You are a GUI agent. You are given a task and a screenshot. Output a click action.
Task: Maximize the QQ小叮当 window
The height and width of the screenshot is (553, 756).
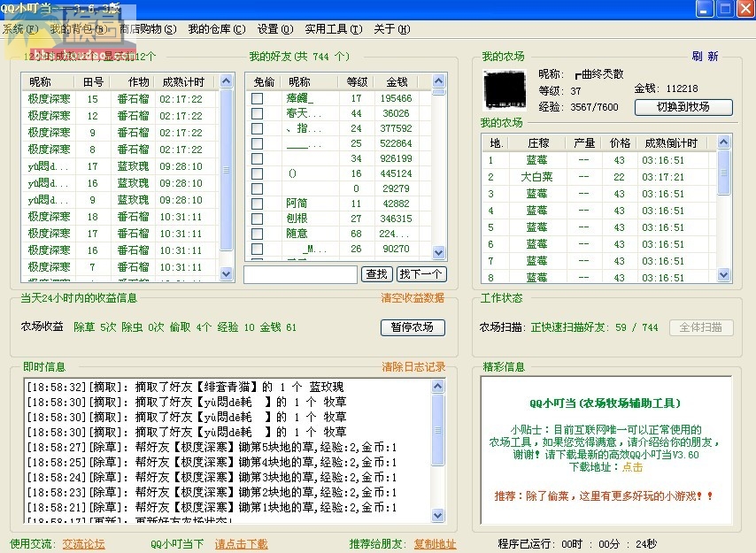(x=725, y=9)
